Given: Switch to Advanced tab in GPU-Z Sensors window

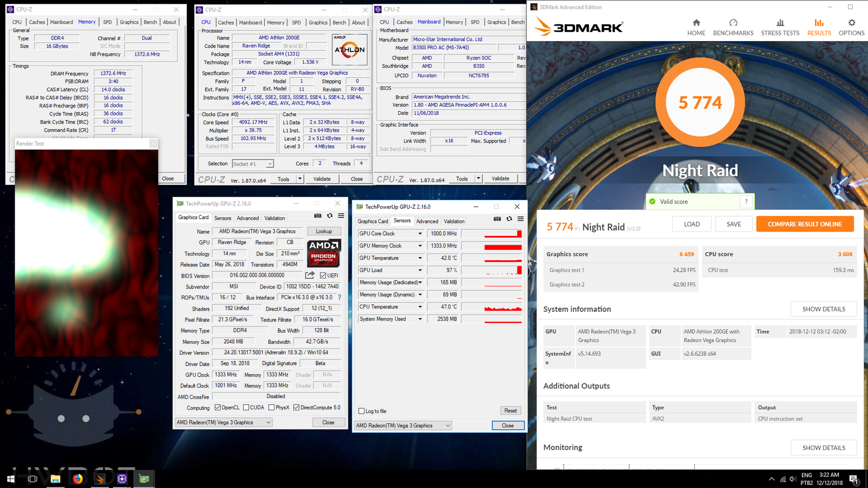Looking at the screenshot, I should tap(427, 221).
